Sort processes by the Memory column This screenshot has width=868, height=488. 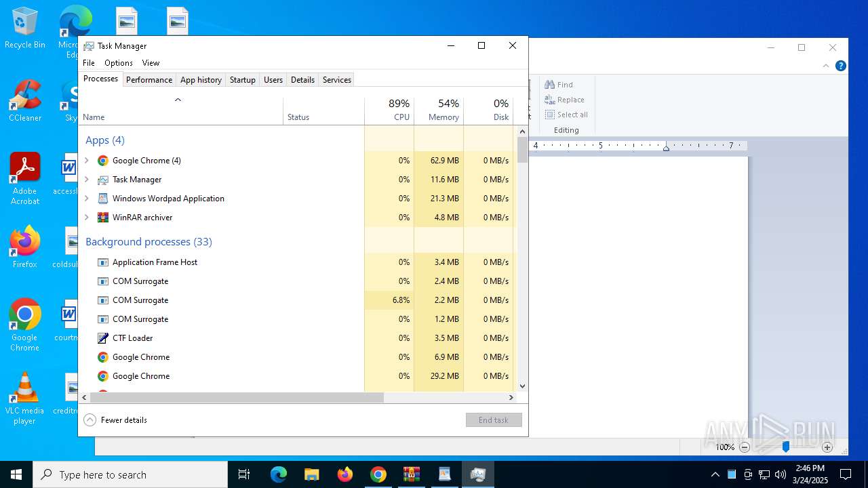point(439,111)
